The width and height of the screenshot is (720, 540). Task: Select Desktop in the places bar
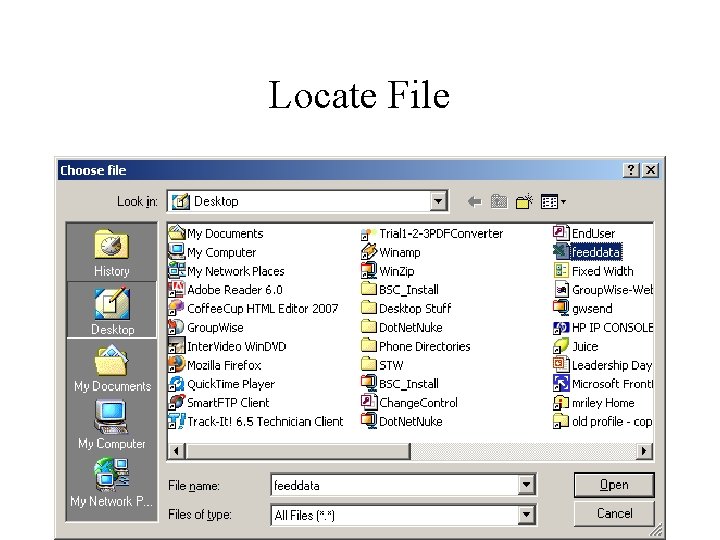[x=112, y=310]
